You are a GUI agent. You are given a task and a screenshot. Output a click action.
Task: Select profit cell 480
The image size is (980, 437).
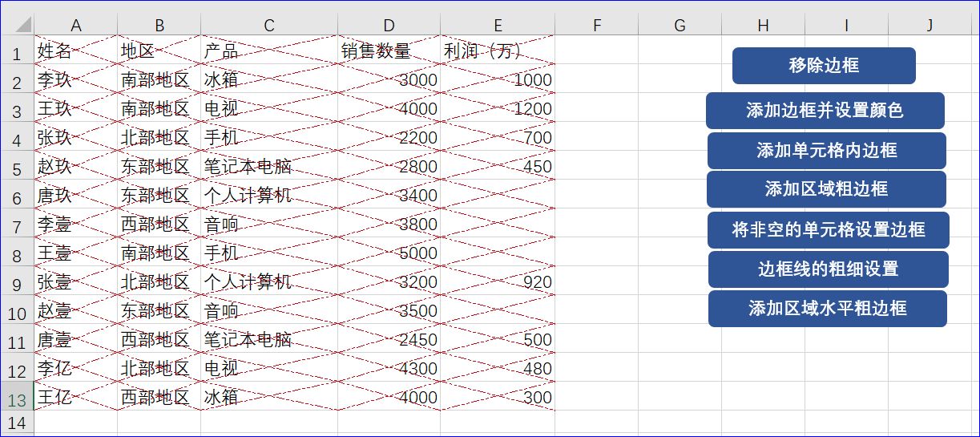coord(498,368)
